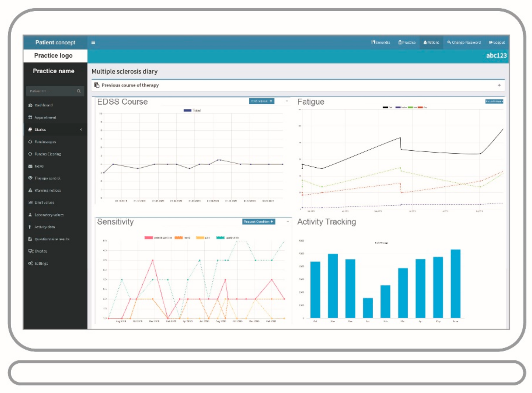Click the Logout link
The image size is (532, 393).
[x=497, y=43]
